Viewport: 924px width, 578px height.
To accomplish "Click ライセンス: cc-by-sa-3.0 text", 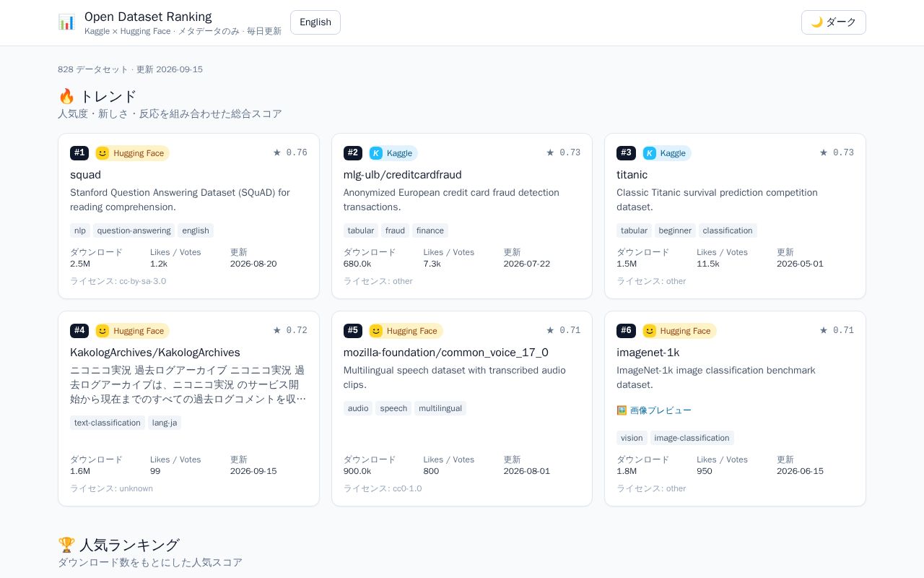I will pyautogui.click(x=118, y=281).
